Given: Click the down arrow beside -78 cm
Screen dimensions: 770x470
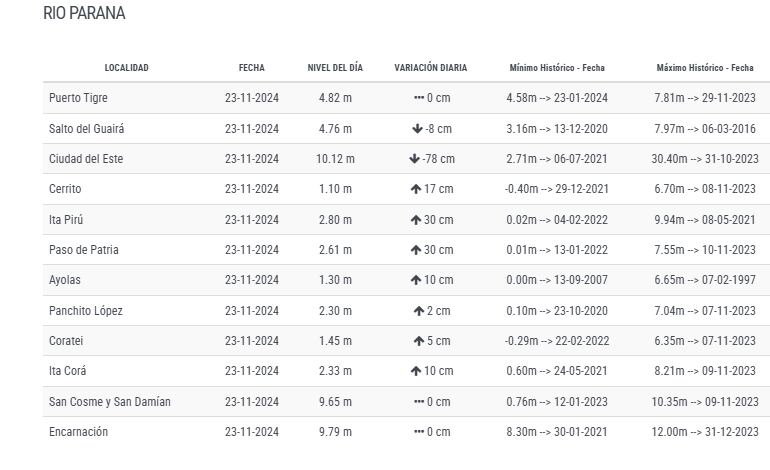Looking at the screenshot, I should (414, 159).
